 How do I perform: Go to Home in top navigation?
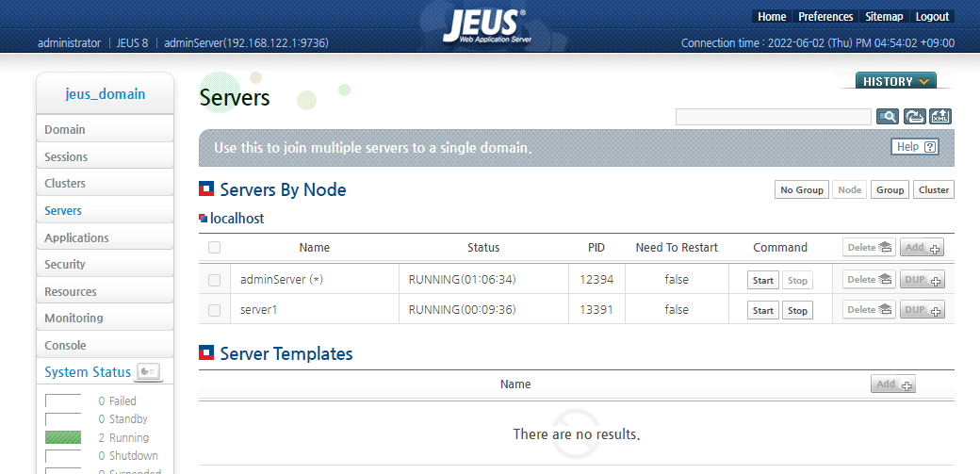(772, 17)
